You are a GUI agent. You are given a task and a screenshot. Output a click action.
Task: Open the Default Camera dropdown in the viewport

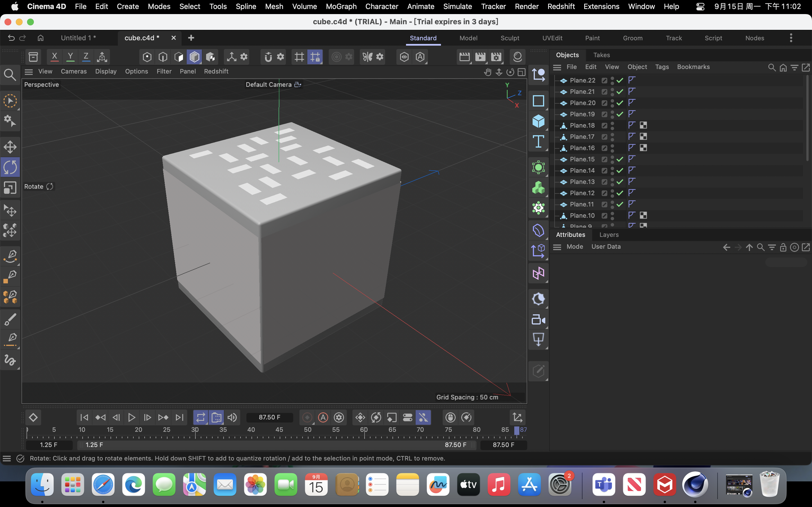pyautogui.click(x=273, y=84)
